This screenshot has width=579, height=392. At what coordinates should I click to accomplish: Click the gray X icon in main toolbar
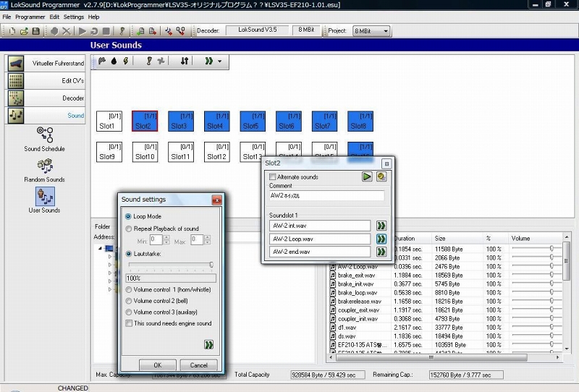click(x=67, y=31)
